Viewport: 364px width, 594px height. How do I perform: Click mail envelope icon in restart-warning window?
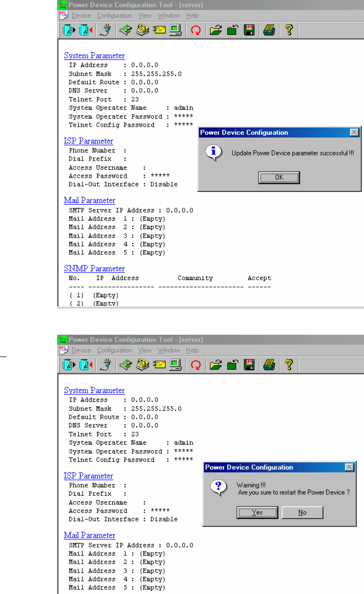[x=159, y=365]
